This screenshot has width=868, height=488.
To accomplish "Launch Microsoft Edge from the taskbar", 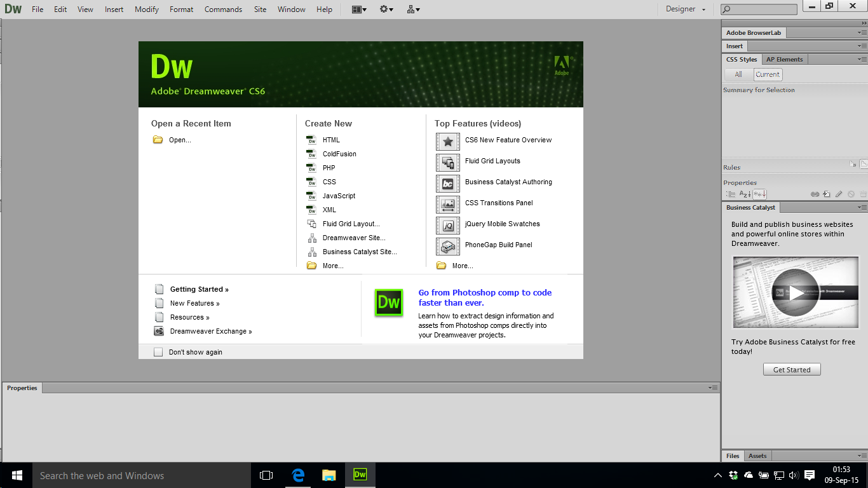I will coord(298,475).
